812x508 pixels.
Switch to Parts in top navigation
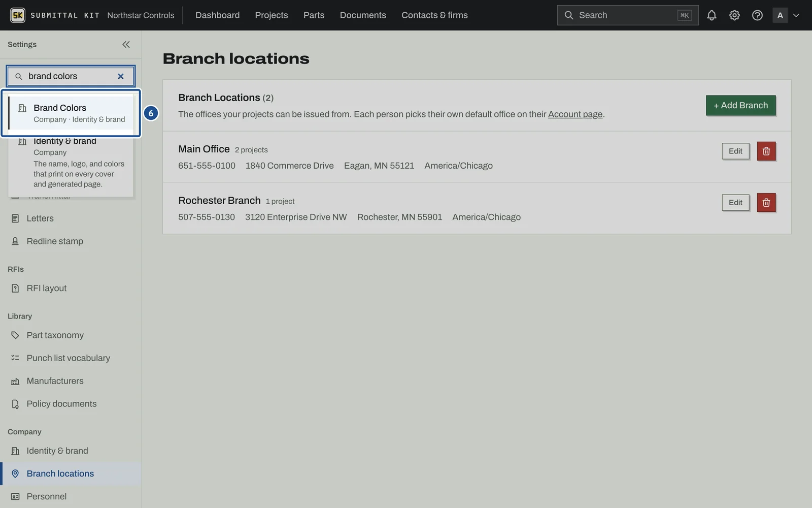pos(314,15)
